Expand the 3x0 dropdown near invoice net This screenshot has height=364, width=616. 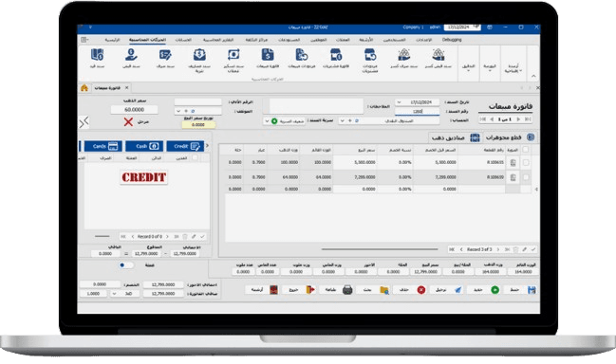pos(114,294)
